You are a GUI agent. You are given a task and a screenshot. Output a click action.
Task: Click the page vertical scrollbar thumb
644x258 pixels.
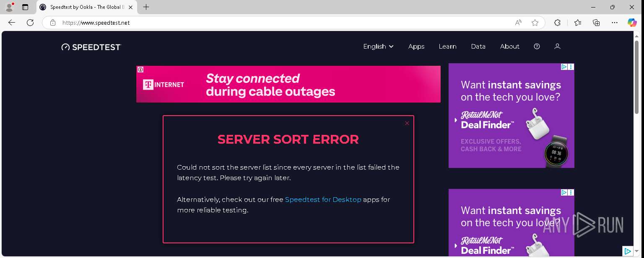coord(637,77)
